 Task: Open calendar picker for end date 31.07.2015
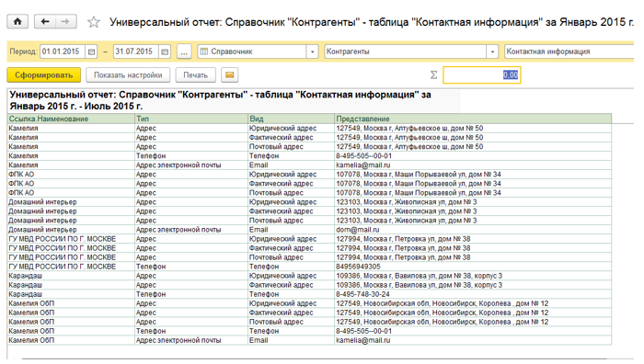point(165,51)
